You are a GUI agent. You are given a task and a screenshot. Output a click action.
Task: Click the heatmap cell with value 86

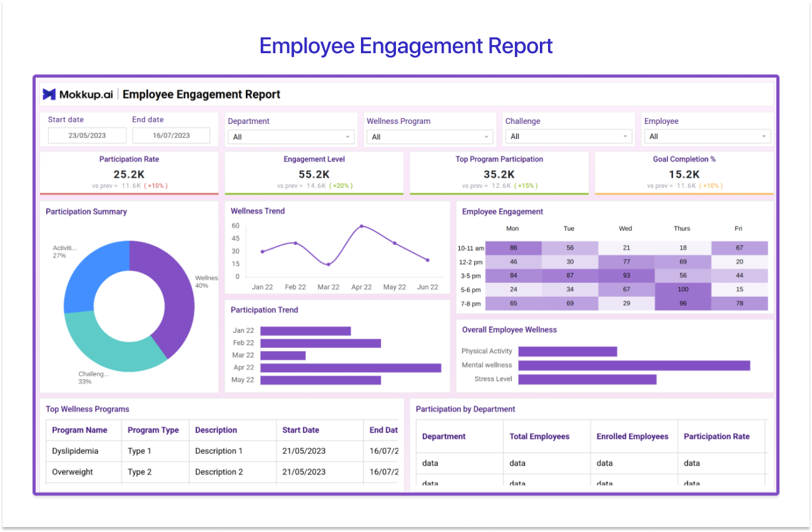point(514,248)
